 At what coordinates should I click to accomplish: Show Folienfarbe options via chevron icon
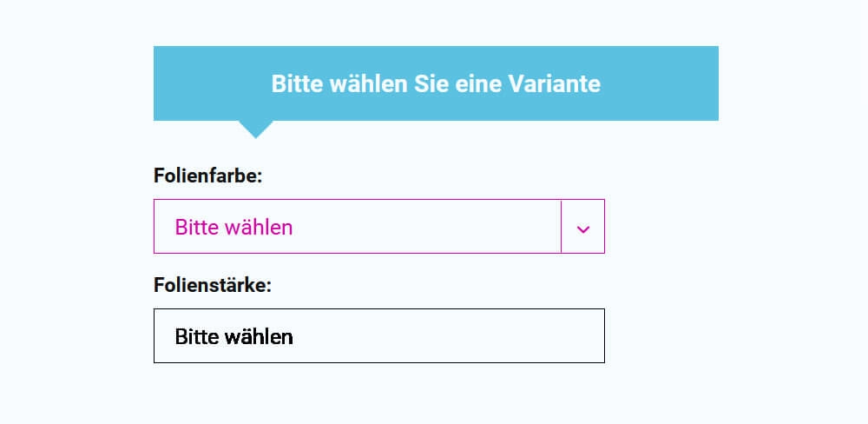click(583, 228)
